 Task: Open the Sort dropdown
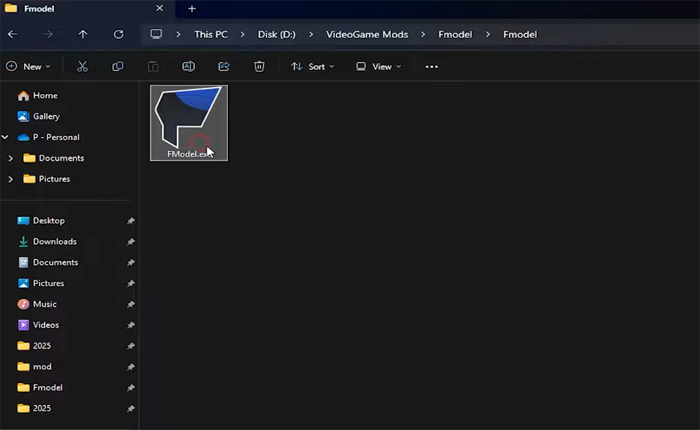[312, 67]
